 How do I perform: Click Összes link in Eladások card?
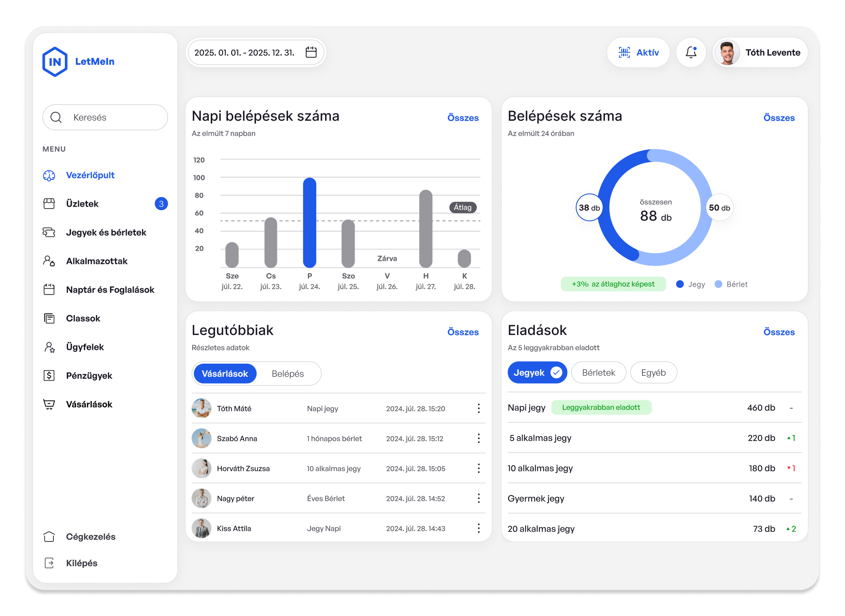779,332
